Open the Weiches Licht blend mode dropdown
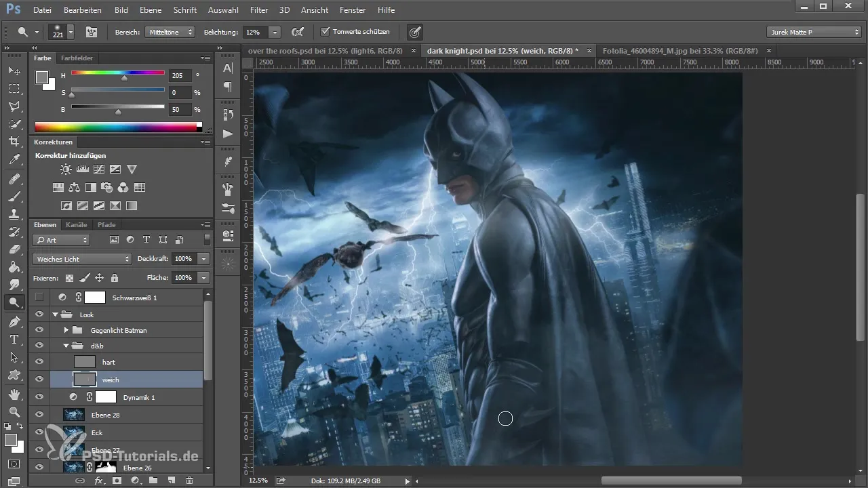 (x=81, y=259)
